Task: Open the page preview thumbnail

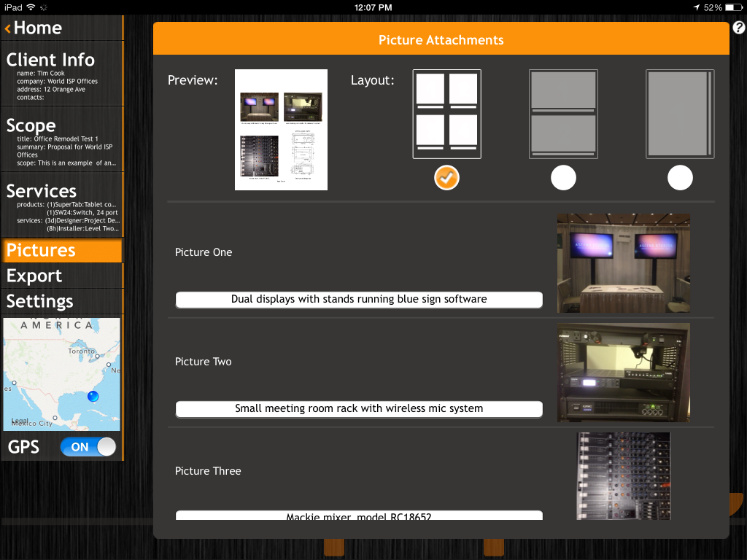Action: (281, 130)
